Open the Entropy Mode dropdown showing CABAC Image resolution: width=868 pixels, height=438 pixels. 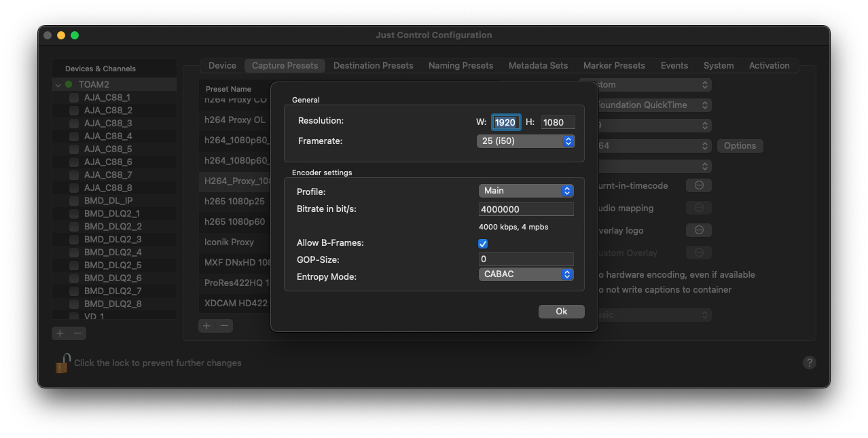coord(526,274)
